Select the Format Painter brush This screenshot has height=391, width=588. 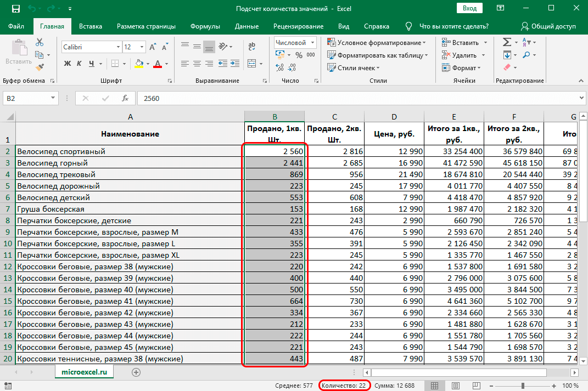point(40,67)
